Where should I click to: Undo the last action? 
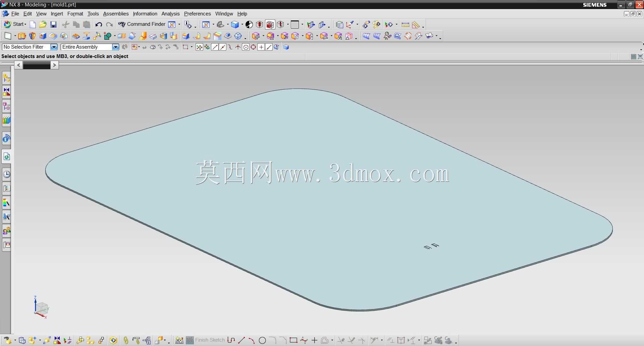[99, 24]
